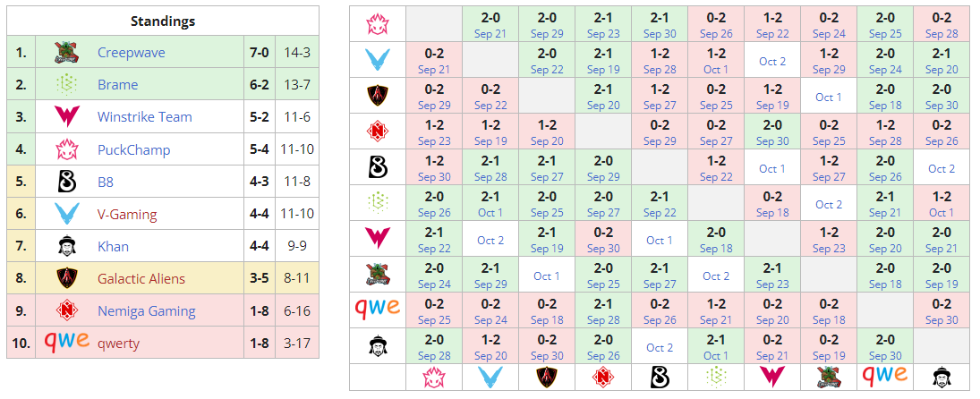Screen dimensions: 980x399
Task: Click the Winstrike logo beside the team name
Action: click(66, 117)
